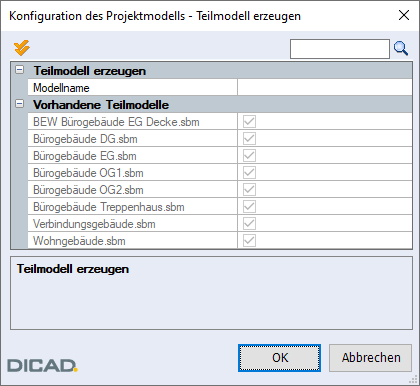This screenshot has height=386, width=420.
Task: Select the Wohngebäude.sbm row label
Action: (79, 241)
